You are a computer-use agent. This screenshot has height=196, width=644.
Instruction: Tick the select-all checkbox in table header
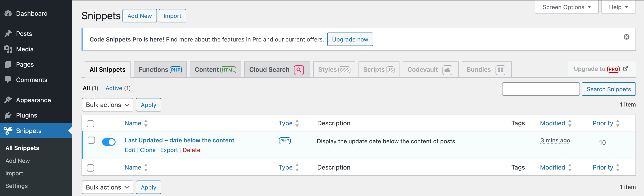90,124
